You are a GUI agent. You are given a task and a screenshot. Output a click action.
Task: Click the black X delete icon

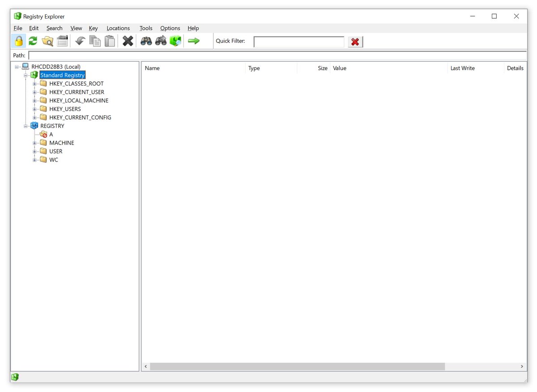click(x=128, y=41)
